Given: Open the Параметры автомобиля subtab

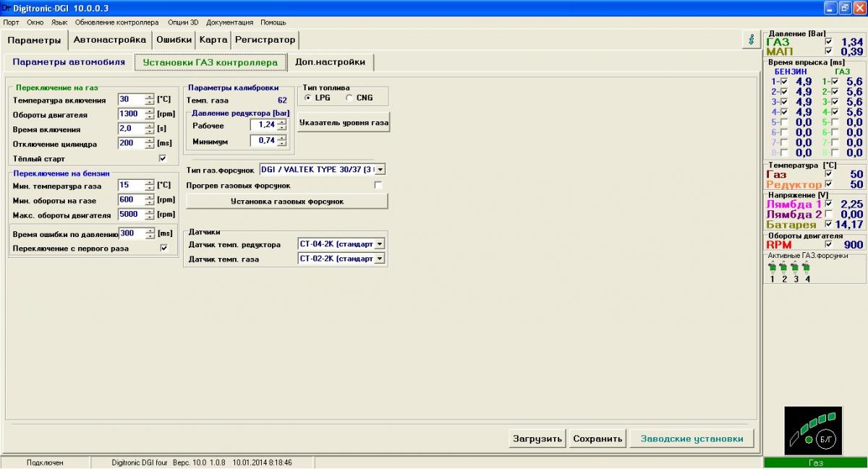Looking at the screenshot, I should coord(69,62).
